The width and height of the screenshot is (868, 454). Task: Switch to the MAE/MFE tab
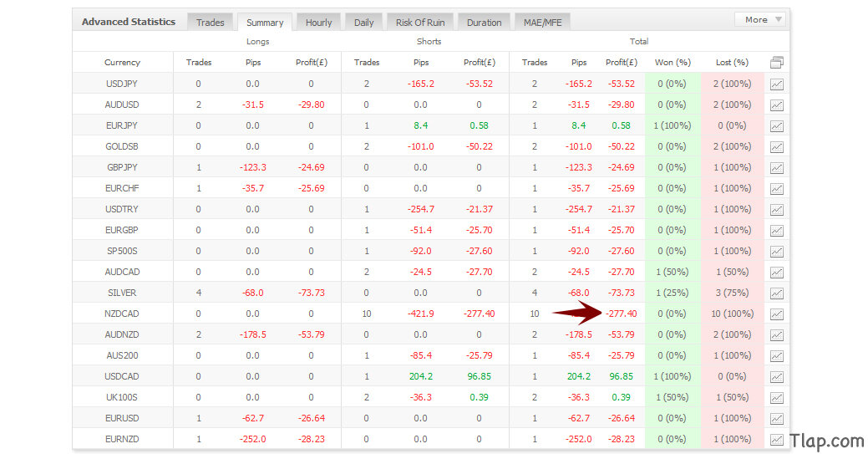pos(542,23)
